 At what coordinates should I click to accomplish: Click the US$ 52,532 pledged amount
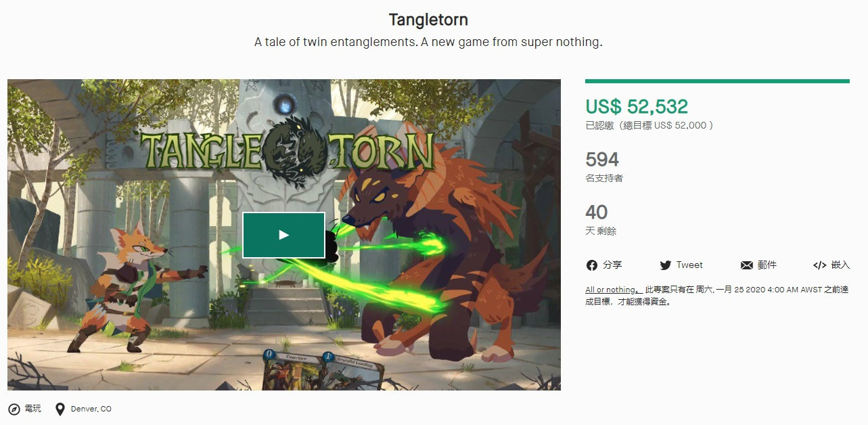(637, 106)
